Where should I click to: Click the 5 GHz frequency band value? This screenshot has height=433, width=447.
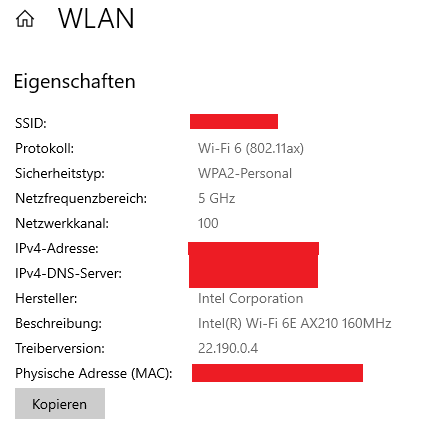click(x=217, y=198)
